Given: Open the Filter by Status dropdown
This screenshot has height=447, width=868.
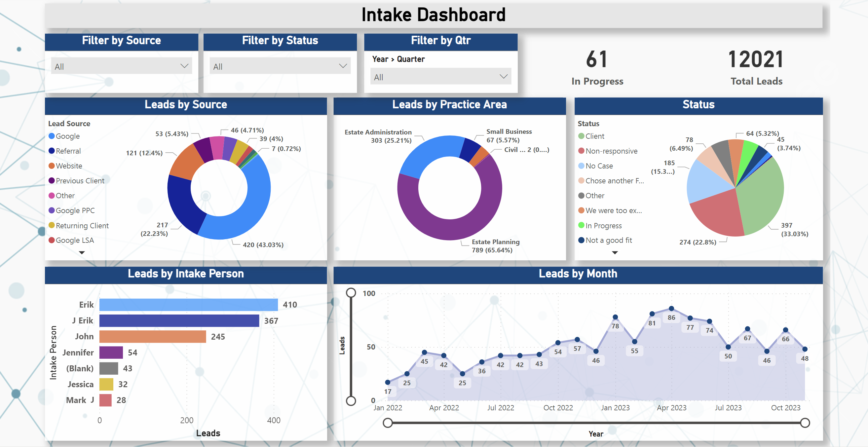Looking at the screenshot, I should coord(280,66).
